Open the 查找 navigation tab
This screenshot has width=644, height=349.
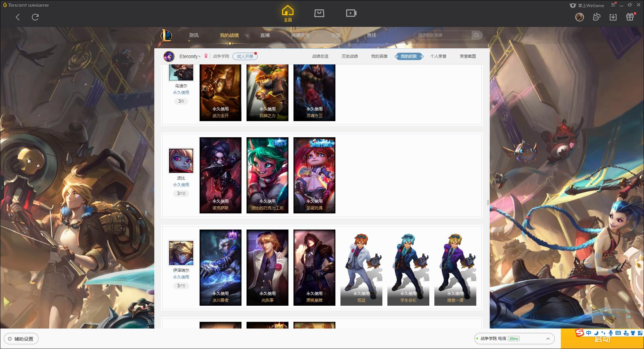point(372,35)
